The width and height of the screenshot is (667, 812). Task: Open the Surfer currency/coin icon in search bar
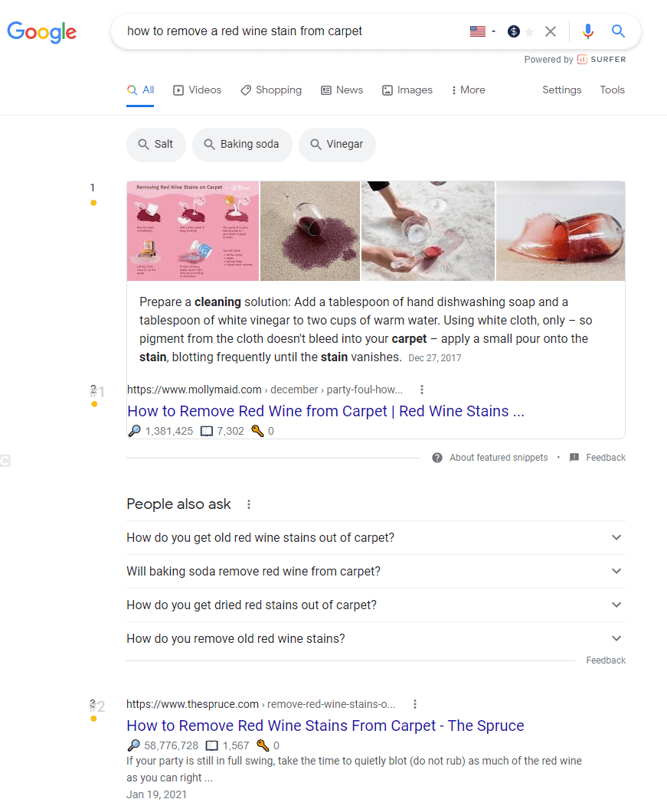[513, 31]
